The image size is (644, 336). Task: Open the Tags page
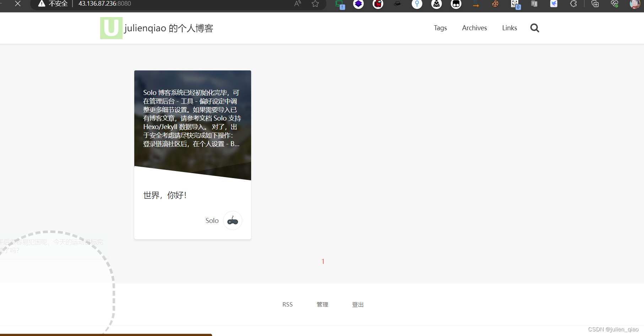pyautogui.click(x=440, y=28)
